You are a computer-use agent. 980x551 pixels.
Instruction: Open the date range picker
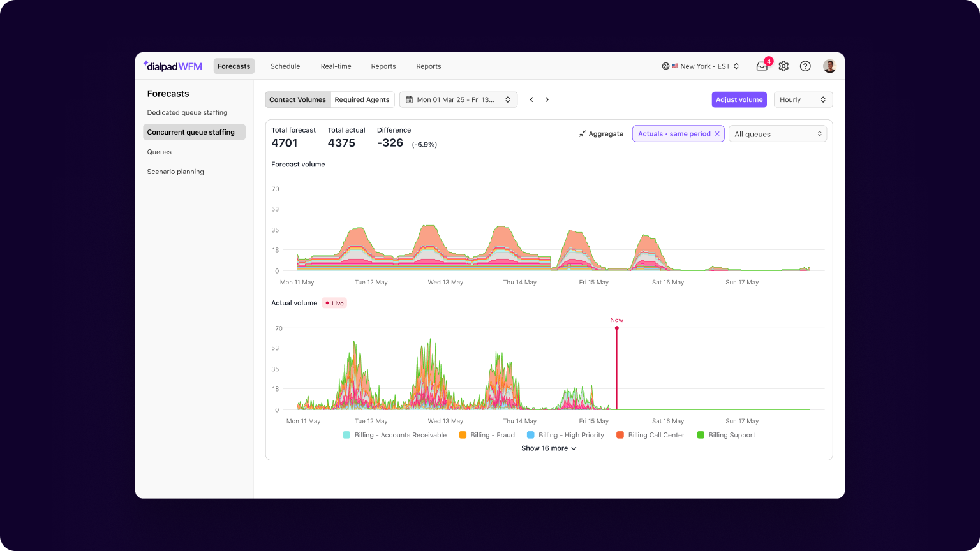pos(458,99)
